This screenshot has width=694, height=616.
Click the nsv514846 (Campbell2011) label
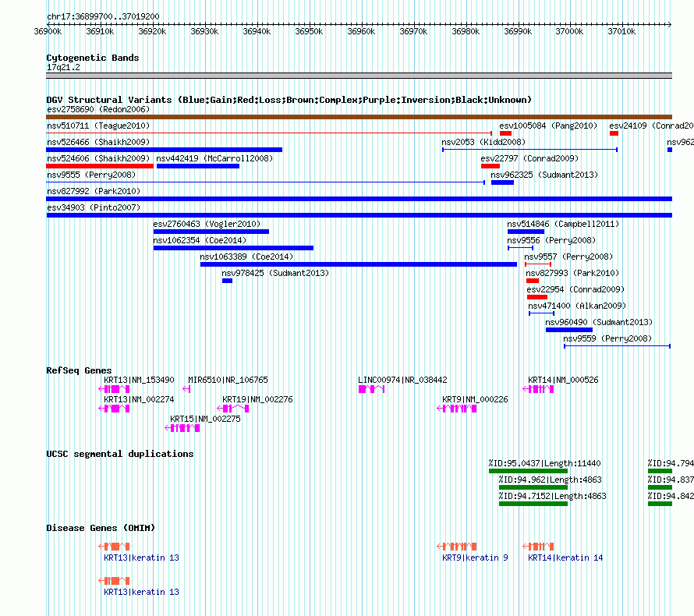[x=563, y=224]
